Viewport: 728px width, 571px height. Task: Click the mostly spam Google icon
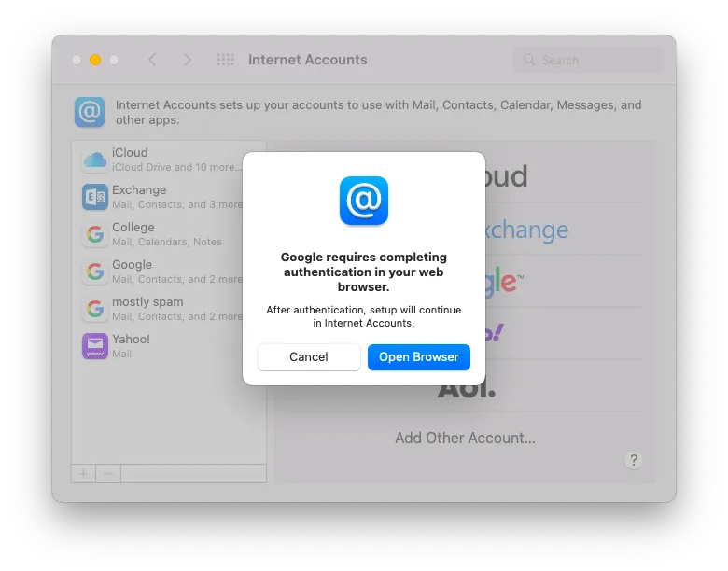[95, 309]
